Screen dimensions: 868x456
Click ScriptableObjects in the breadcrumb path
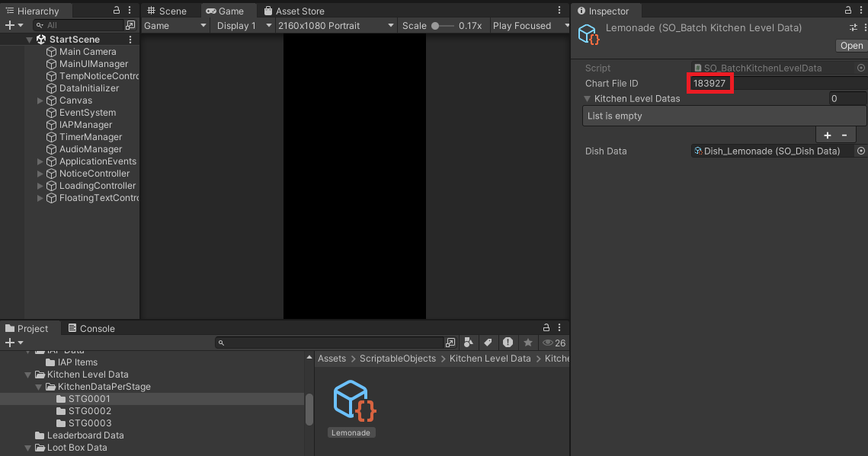point(398,359)
